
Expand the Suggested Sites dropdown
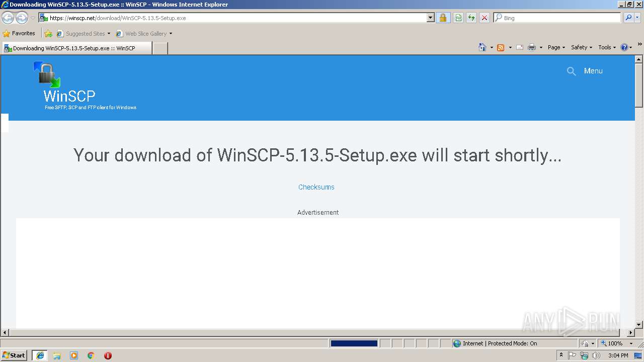click(x=109, y=34)
